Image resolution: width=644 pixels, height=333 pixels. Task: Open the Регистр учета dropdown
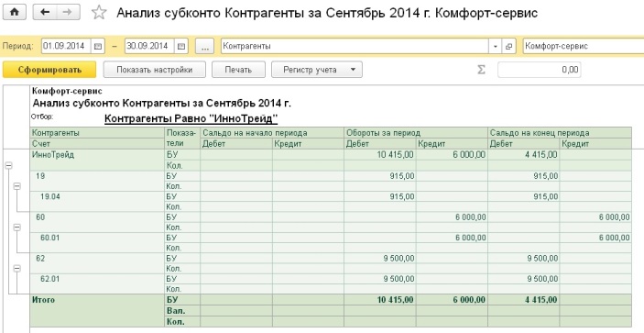317,70
